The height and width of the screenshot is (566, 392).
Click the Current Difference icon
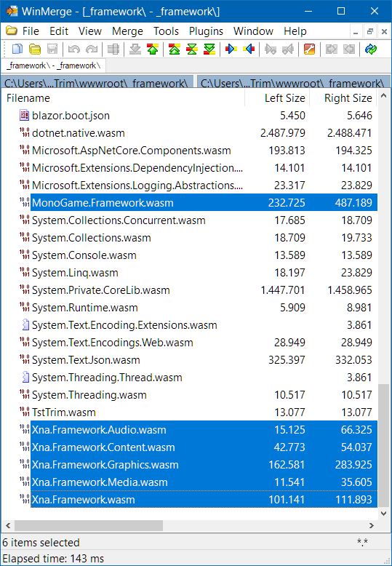pos(192,49)
